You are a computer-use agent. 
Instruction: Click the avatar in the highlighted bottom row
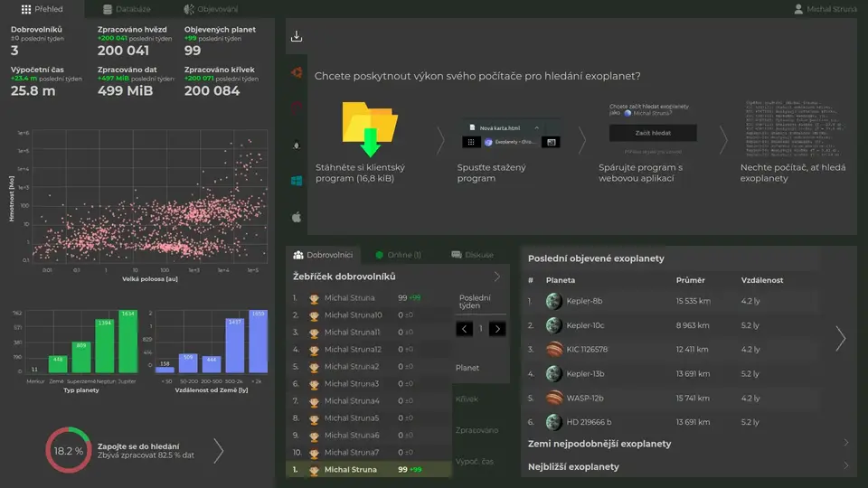(x=314, y=470)
